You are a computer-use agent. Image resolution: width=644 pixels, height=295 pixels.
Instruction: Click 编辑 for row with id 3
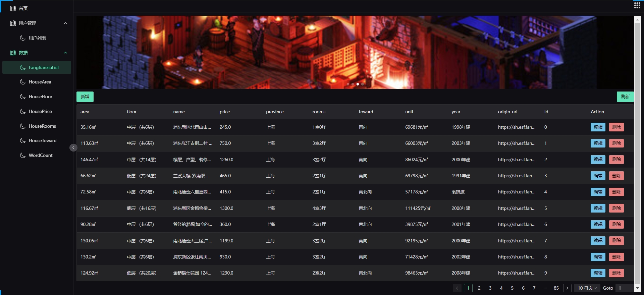[598, 176]
